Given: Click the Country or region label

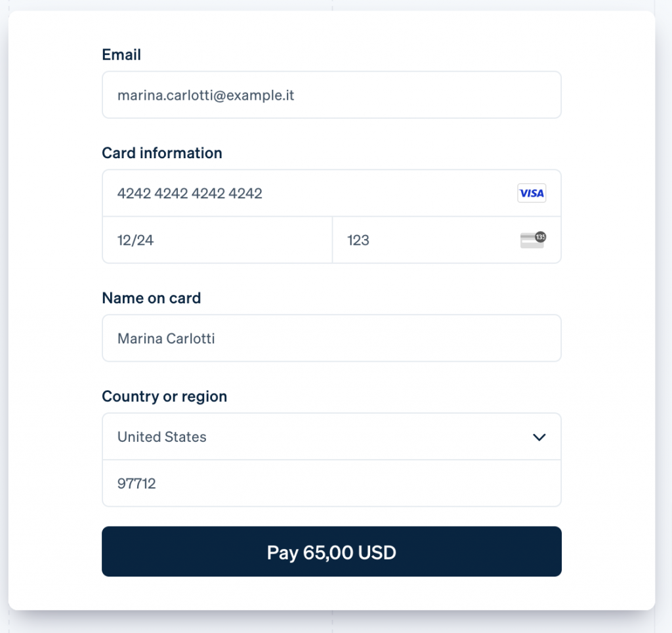Looking at the screenshot, I should (x=165, y=396).
